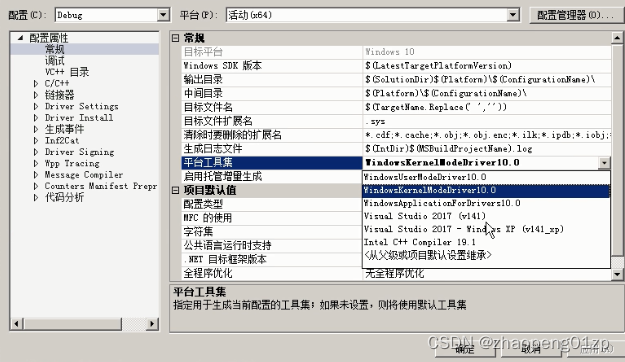This screenshot has height=362, width=625.
Task: Select the 公共语言运行时支持 row
Action: (272, 246)
